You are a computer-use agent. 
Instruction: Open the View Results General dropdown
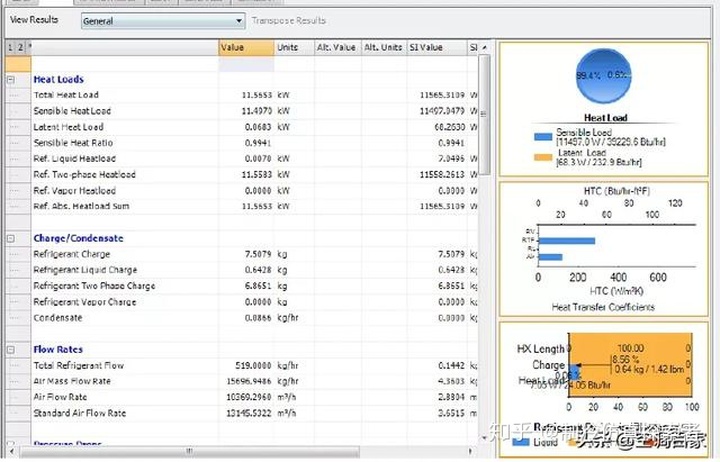(163, 21)
